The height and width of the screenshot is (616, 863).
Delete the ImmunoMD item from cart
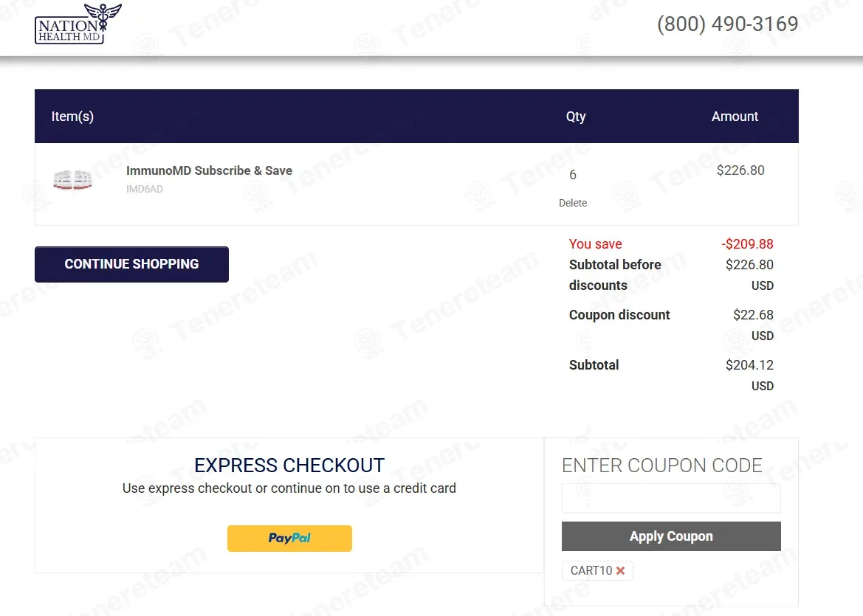coord(573,203)
